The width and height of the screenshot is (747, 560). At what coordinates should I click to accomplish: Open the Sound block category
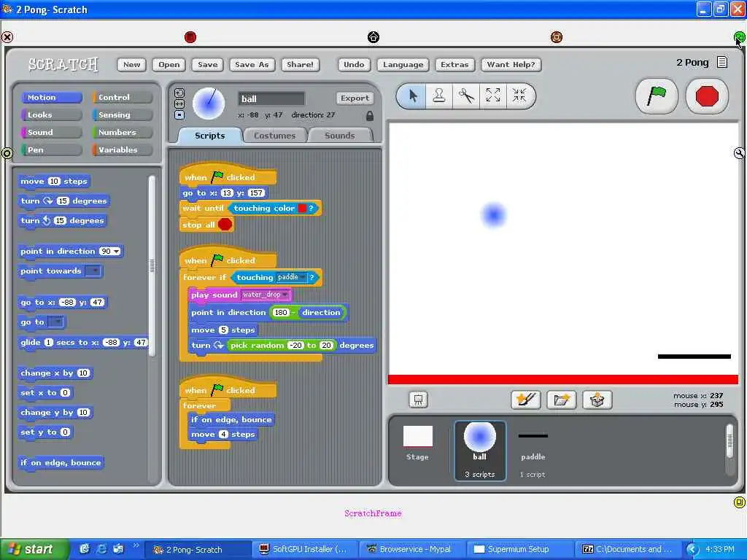[x=52, y=133]
